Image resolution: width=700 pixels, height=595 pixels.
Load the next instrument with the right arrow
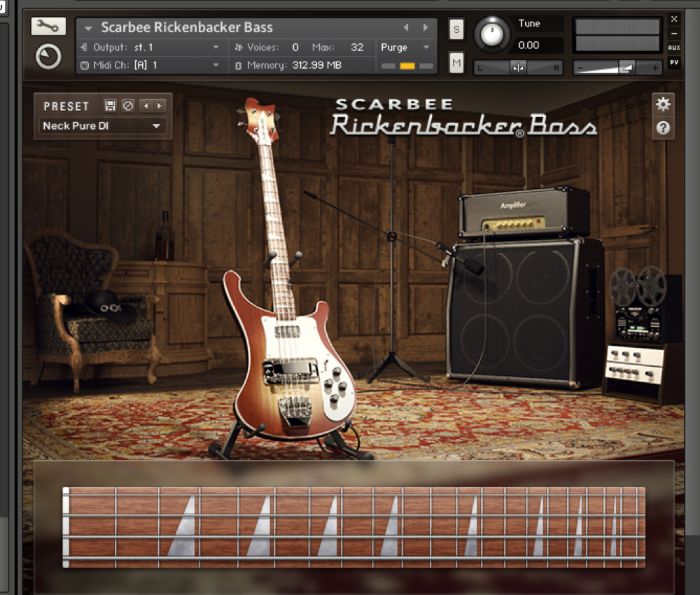tap(426, 28)
